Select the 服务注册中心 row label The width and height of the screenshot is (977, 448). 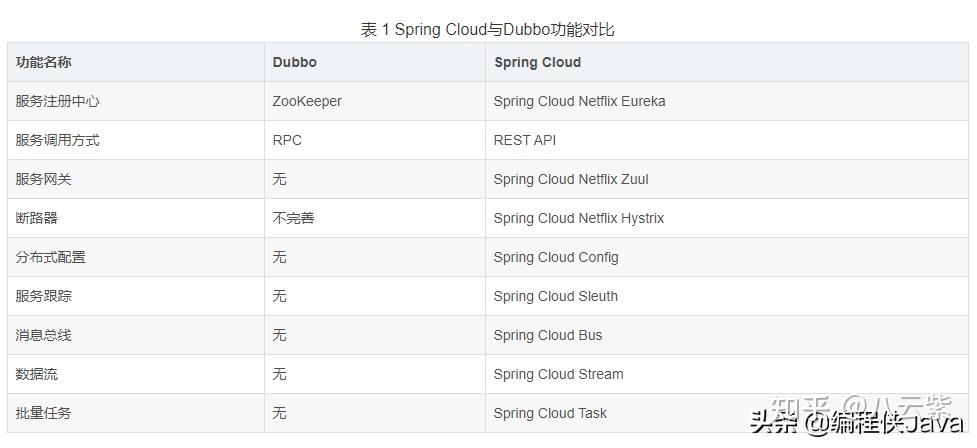(57, 101)
